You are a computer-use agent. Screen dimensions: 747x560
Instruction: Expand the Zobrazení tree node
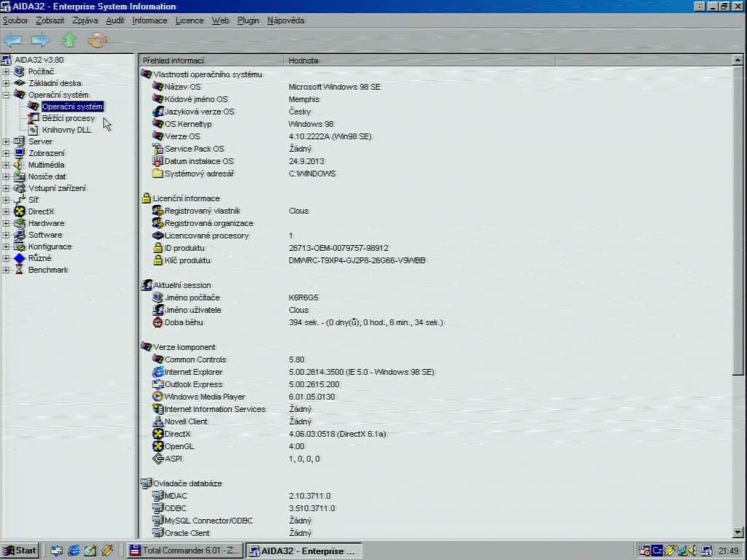(x=6, y=153)
